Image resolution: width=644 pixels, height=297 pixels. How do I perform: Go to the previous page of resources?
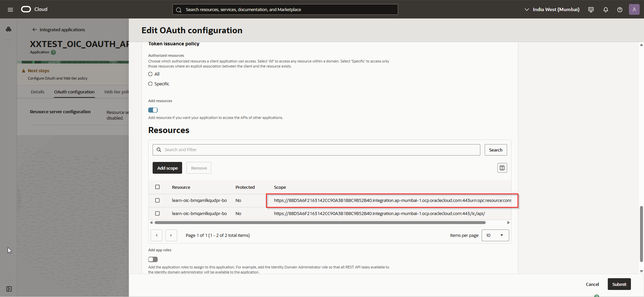click(x=157, y=236)
